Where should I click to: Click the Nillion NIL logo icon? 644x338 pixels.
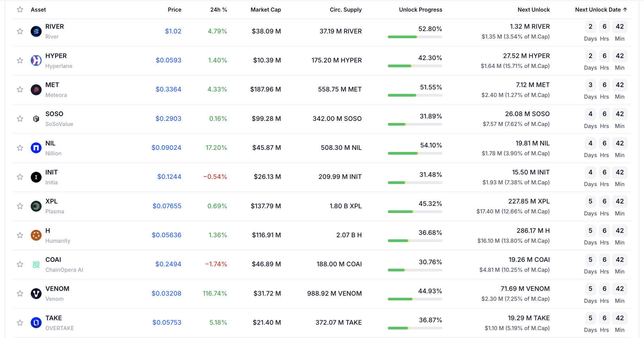coord(36,148)
